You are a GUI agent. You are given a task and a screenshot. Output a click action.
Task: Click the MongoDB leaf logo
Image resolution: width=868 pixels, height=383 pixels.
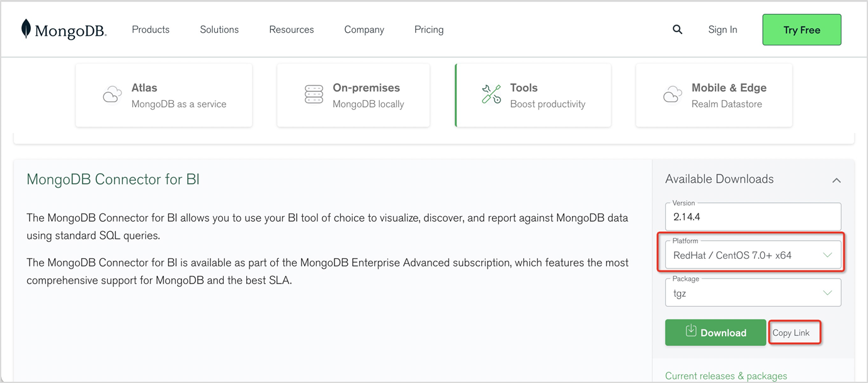(x=26, y=29)
